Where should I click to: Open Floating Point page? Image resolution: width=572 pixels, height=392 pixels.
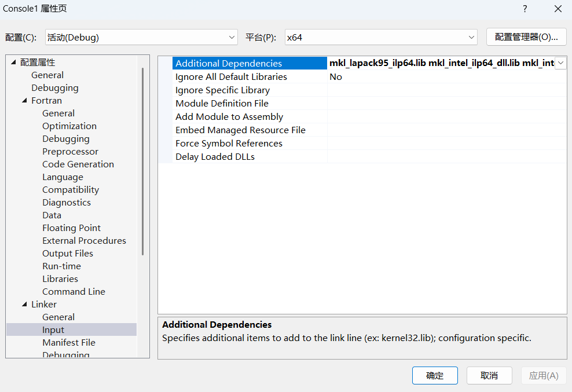coord(72,228)
